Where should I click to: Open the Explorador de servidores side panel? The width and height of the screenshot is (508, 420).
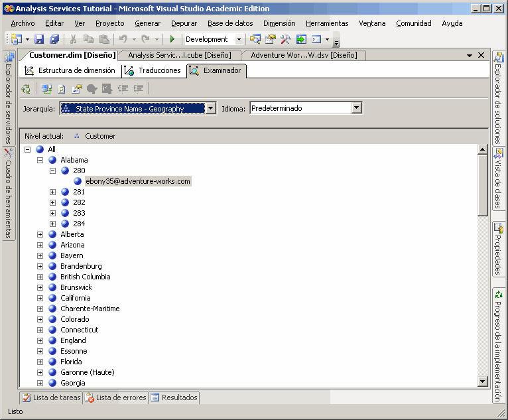[x=9, y=98]
